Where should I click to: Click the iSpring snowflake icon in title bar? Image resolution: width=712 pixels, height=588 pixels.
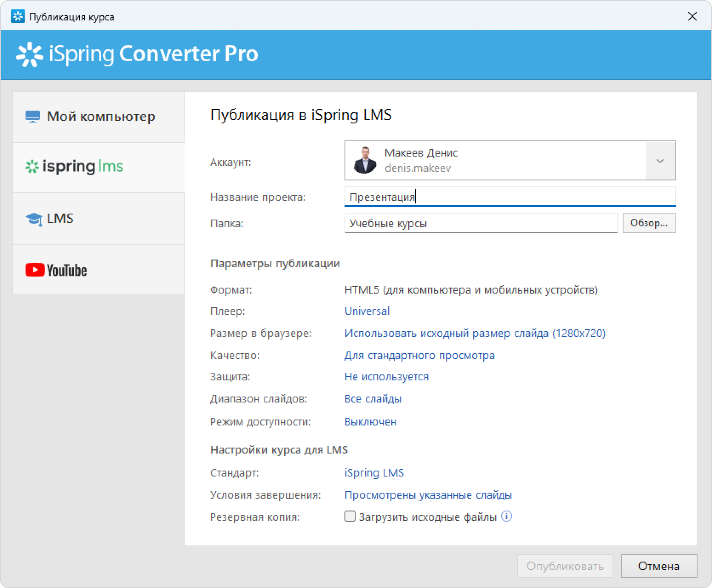coord(17,17)
